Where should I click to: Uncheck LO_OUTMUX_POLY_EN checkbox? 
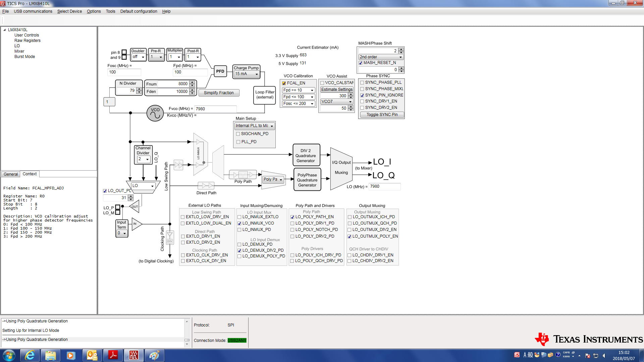tap(349, 236)
